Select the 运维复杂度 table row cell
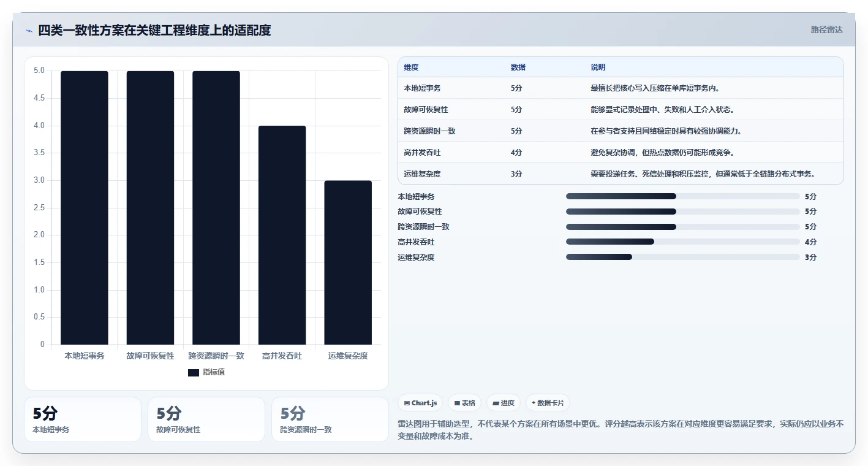This screenshot has width=868, height=466. coord(422,174)
